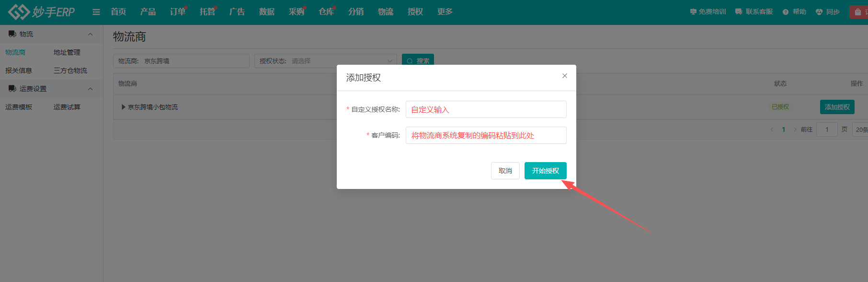Expand the 京东跨境小包物流 row
Screen dimensions: 868x282
124,107
